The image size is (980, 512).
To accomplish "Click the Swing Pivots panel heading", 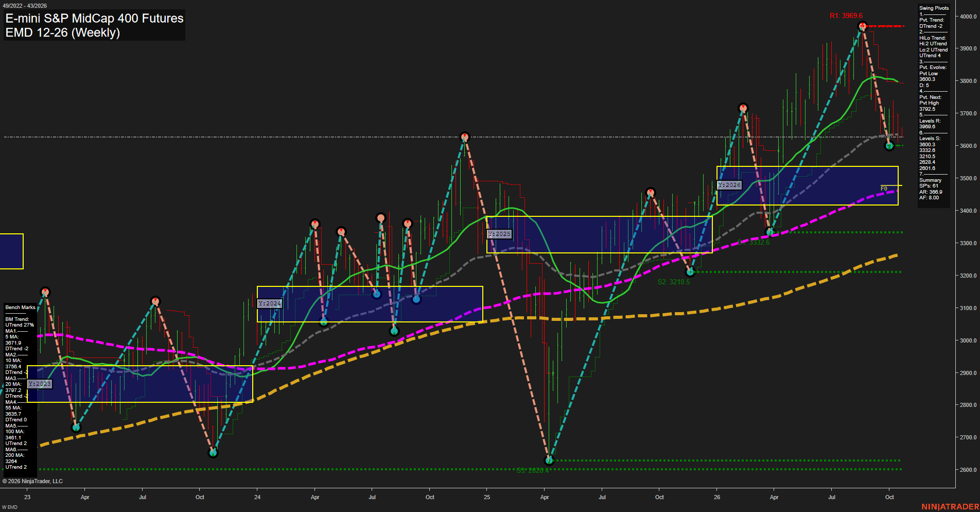I will coord(934,8).
